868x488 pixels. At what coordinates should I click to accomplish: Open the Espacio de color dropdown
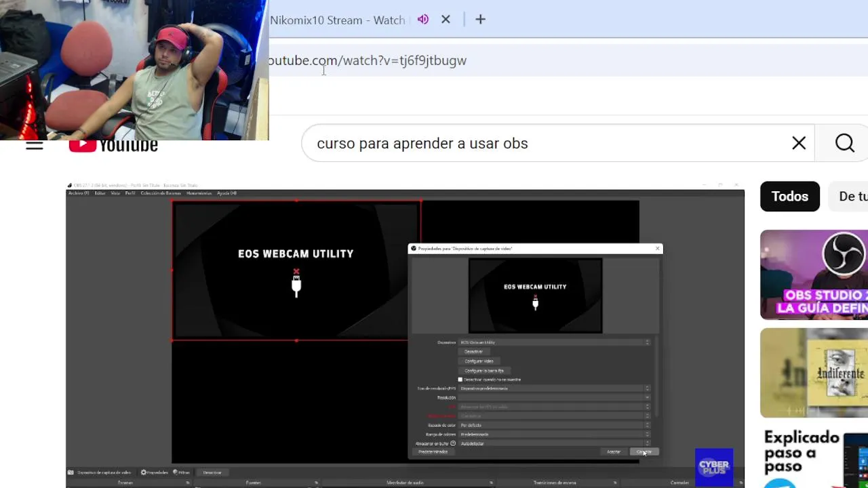coord(555,425)
